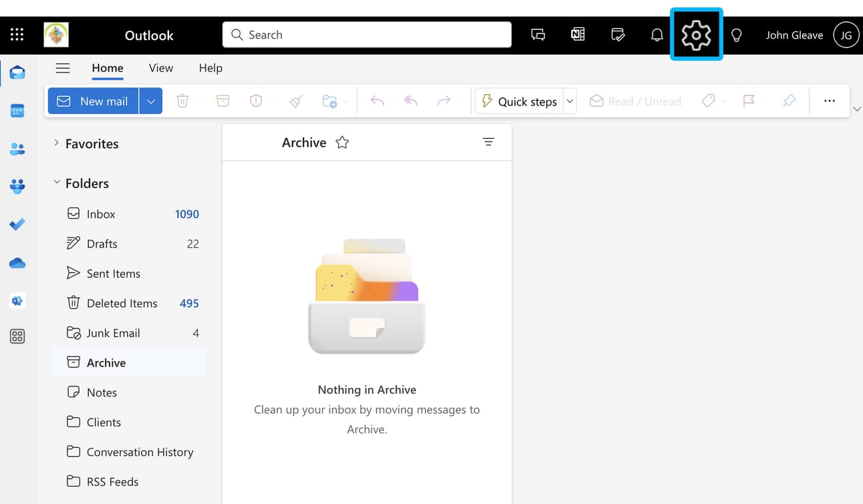The width and height of the screenshot is (863, 504).
Task: Switch to Mail in the left rail
Action: [17, 73]
